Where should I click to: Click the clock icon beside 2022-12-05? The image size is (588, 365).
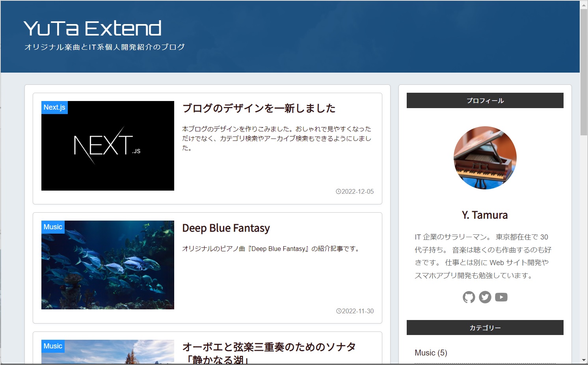(338, 191)
